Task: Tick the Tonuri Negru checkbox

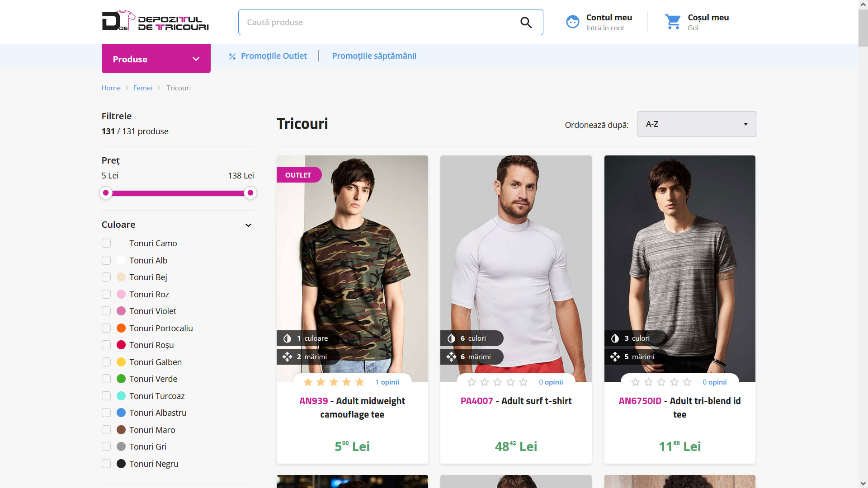Action: point(106,464)
